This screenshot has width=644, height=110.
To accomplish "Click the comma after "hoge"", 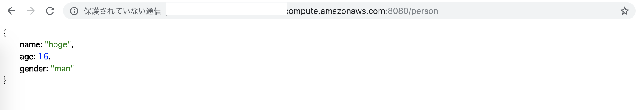I will 72,46.
